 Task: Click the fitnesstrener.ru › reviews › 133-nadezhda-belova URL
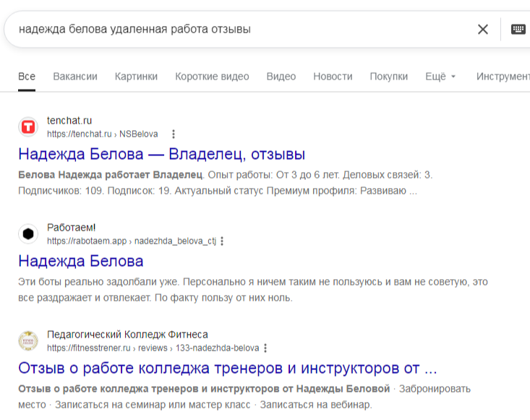point(153,348)
